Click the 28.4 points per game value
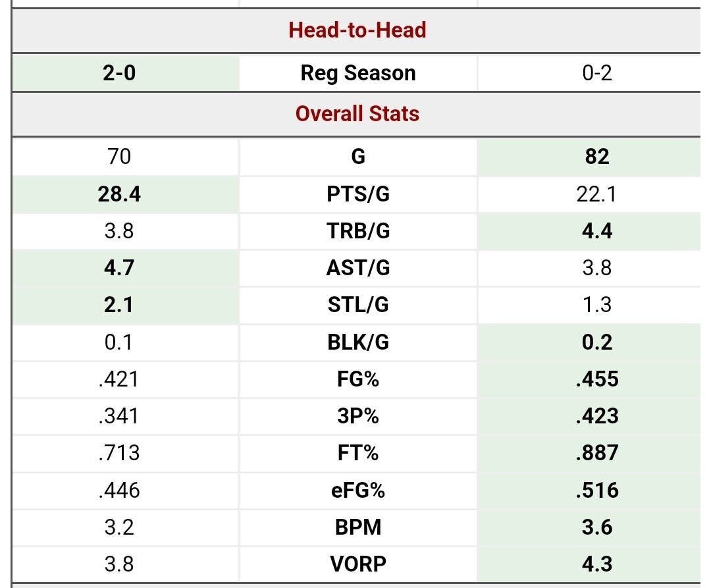 (120, 194)
